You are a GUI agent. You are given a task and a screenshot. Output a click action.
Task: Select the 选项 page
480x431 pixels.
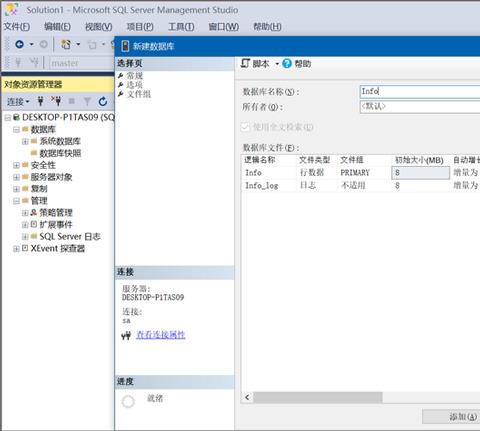135,85
